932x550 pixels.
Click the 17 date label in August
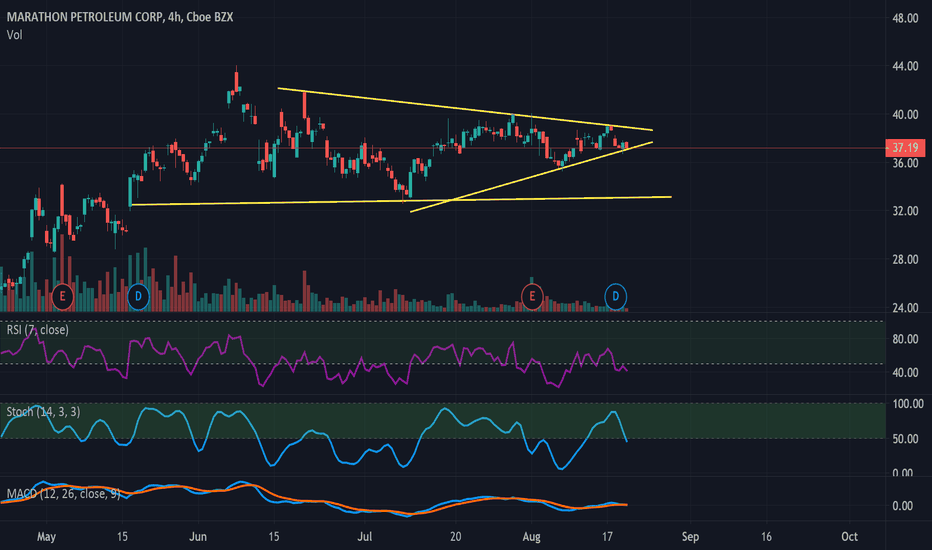(607, 536)
